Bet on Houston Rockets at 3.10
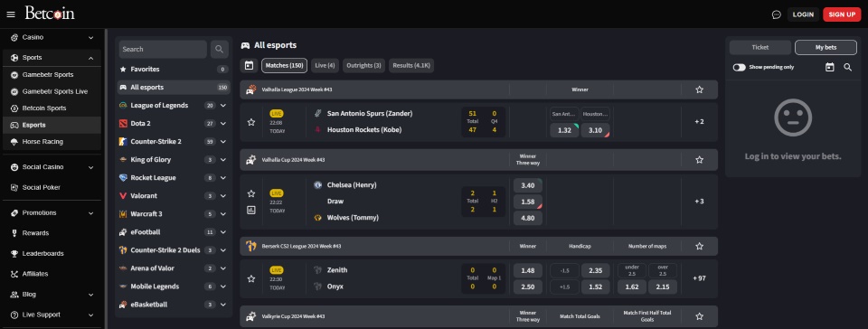 click(x=595, y=130)
